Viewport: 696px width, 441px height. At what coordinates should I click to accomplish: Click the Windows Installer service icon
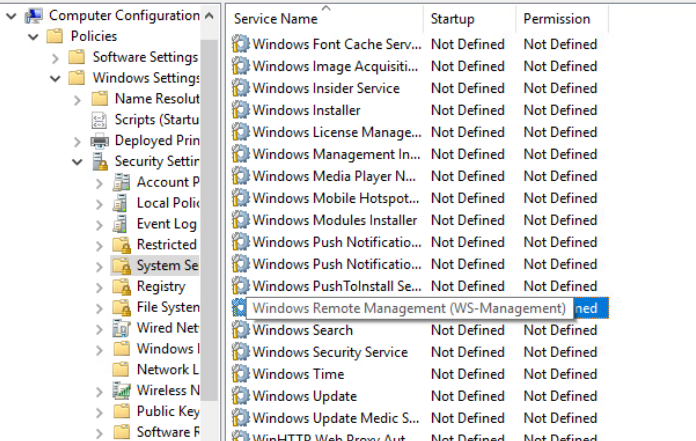pos(241,110)
